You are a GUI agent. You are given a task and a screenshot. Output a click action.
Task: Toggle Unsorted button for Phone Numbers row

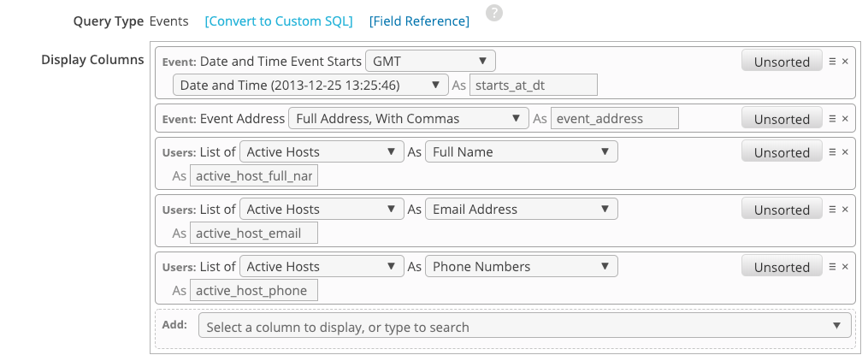(x=781, y=267)
